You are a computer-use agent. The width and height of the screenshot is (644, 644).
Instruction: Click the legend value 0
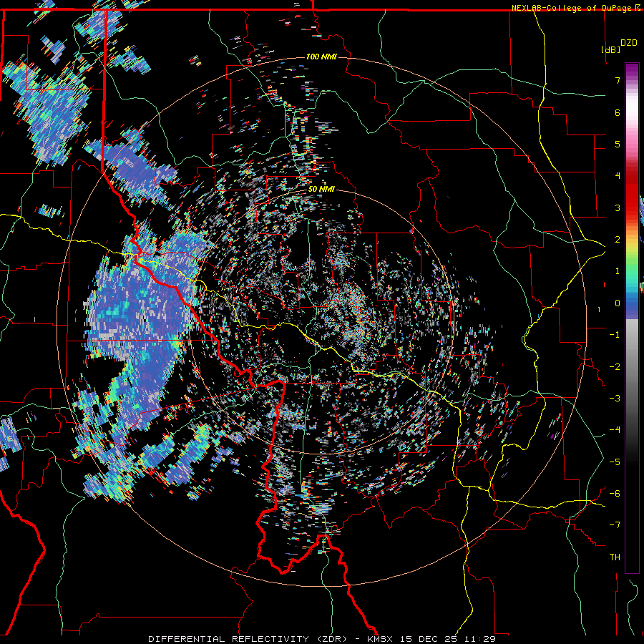click(617, 303)
